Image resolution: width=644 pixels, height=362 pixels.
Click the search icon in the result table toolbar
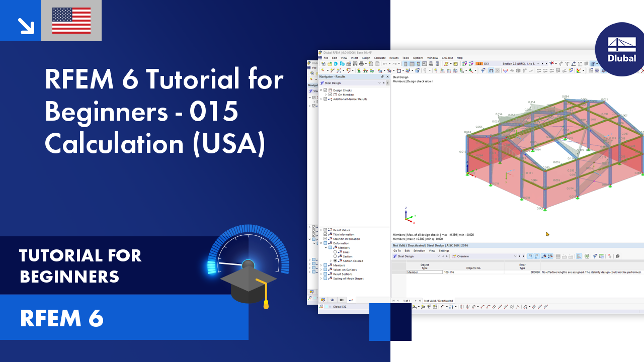(x=617, y=256)
